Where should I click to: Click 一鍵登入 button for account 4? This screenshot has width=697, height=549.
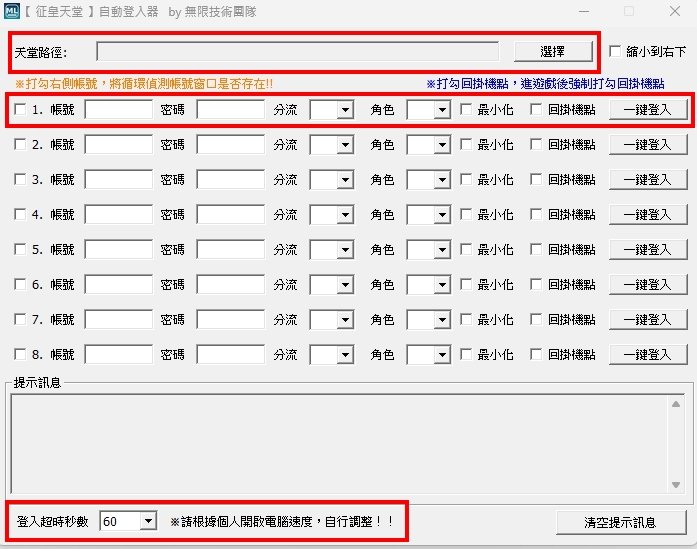tap(648, 215)
